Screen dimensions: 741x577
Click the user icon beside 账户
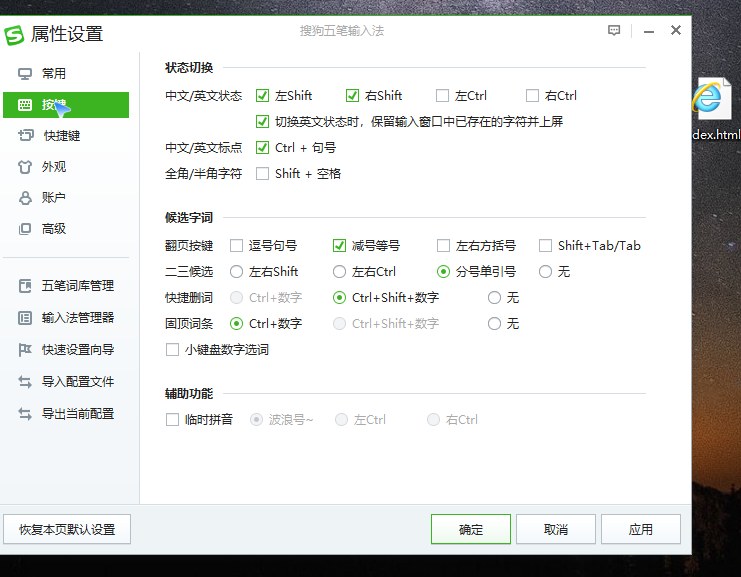click(25, 198)
